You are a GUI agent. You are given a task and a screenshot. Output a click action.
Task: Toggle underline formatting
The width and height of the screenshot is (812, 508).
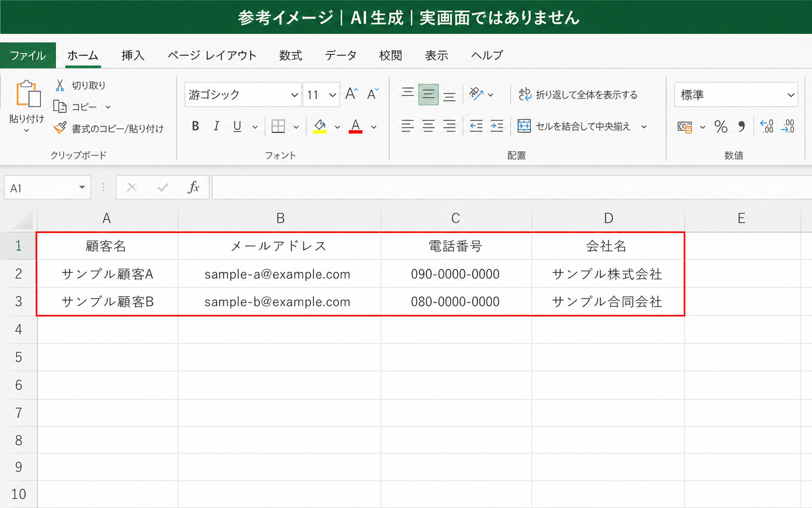pyautogui.click(x=237, y=126)
